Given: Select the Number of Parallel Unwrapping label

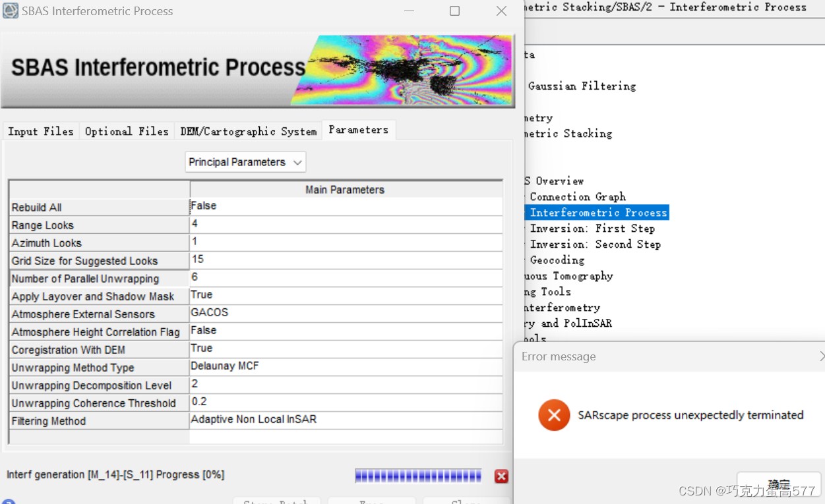Looking at the screenshot, I should pyautogui.click(x=100, y=278).
